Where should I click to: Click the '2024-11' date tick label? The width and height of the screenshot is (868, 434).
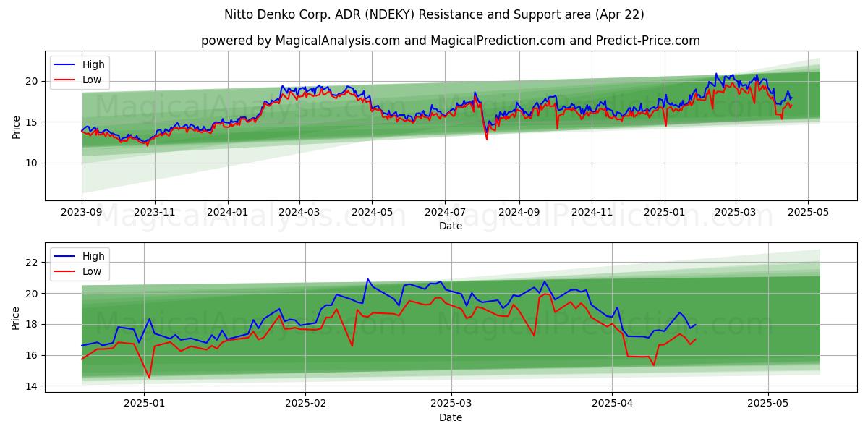point(592,212)
